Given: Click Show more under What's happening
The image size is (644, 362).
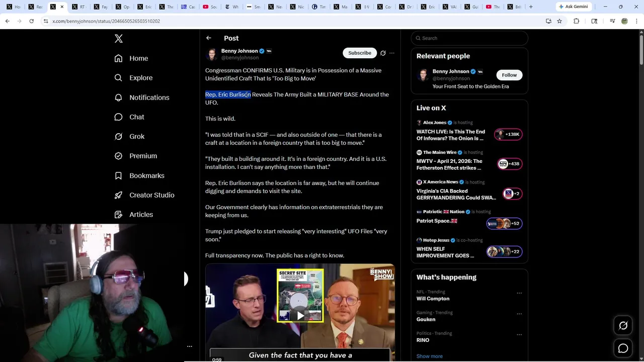Looking at the screenshot, I should 430,356.
